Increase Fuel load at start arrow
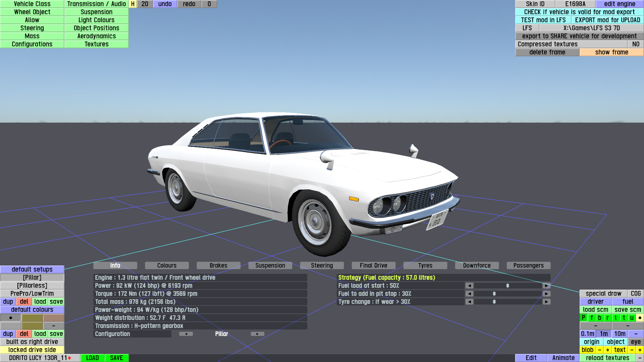Image resolution: width=644 pixels, height=362 pixels. point(546,286)
